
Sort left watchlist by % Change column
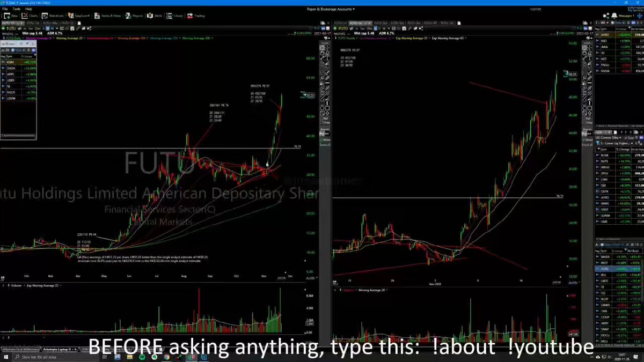pos(27,56)
